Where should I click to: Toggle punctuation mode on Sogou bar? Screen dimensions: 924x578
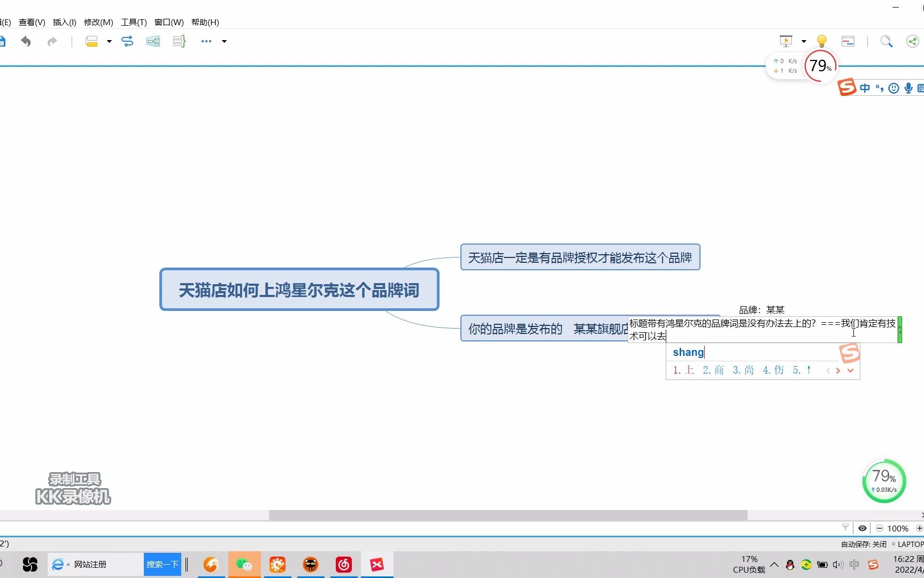(880, 88)
